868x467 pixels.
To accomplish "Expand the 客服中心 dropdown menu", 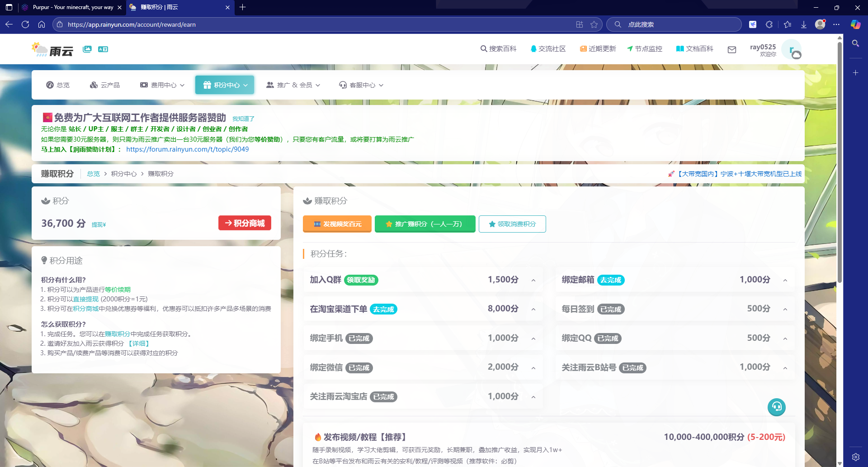I will tap(361, 85).
